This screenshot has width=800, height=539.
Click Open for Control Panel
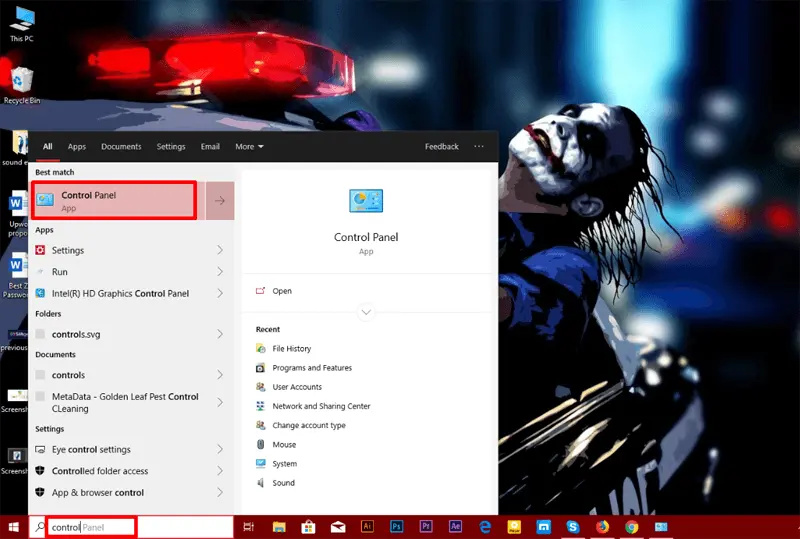pyautogui.click(x=282, y=291)
